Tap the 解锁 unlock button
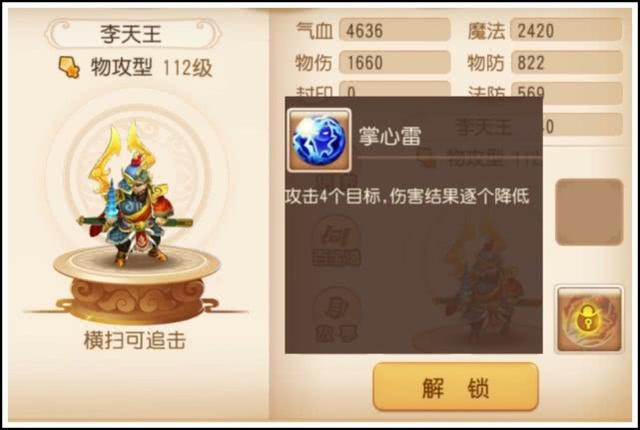Viewport: 640px width, 430px height. [455, 387]
